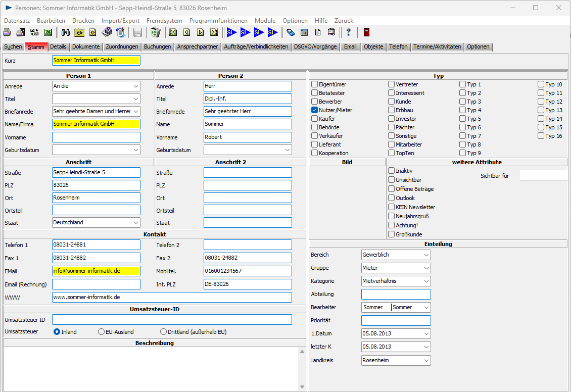The width and height of the screenshot is (571, 392).
Task: Go to the last record in the toolbar
Action: [214, 33]
